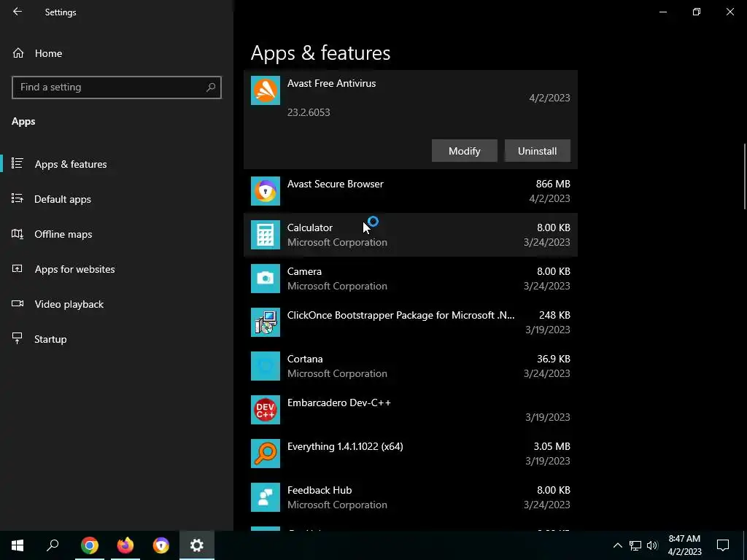Open the Windows Start menu
Viewport: 747px width, 560px height.
click(18, 545)
